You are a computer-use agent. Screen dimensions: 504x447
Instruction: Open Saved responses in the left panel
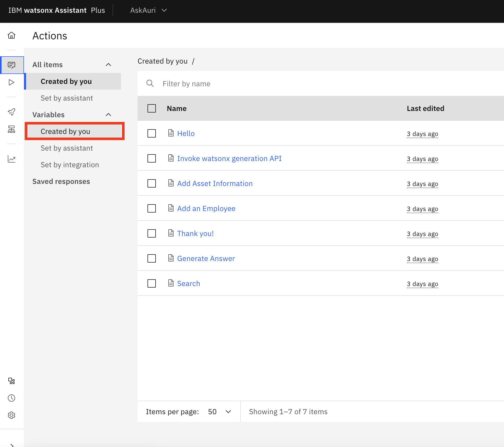tap(61, 181)
